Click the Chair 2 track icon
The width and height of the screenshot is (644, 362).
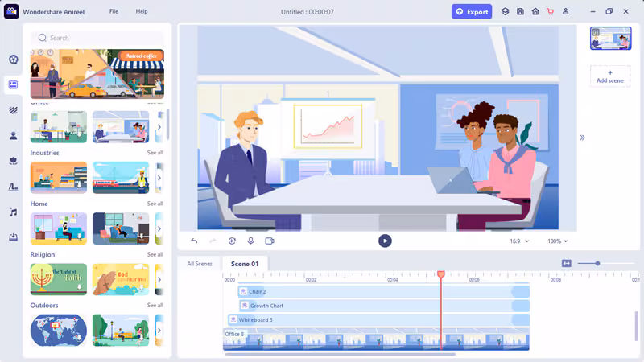click(243, 291)
